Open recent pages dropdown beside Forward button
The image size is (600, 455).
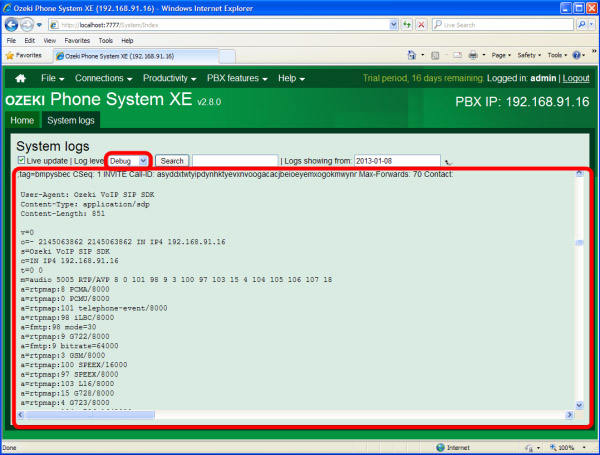coord(39,25)
